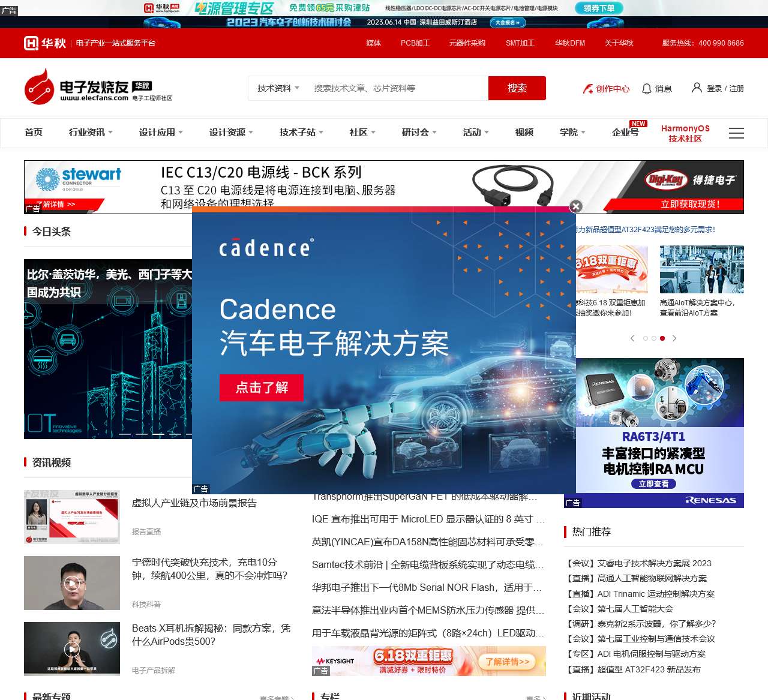Viewport: 768px width, 700px height.
Task: Open 关于华秋 in the red top bar
Action: tap(619, 43)
